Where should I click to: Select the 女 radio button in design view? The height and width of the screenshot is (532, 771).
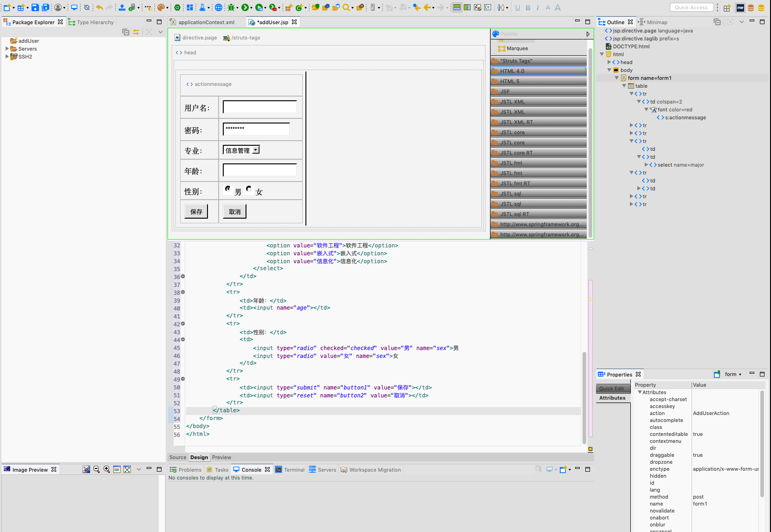pyautogui.click(x=249, y=188)
